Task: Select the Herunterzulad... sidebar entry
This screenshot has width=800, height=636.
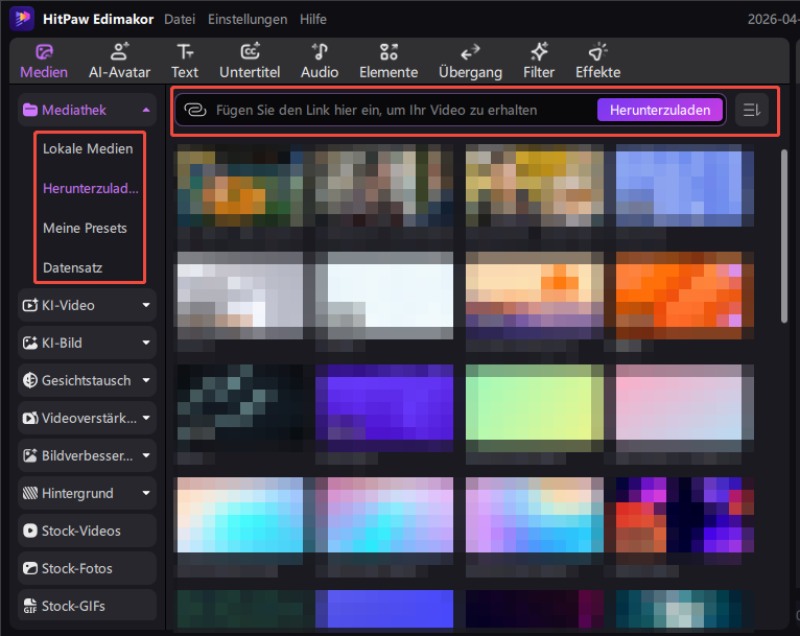Action: tap(91, 188)
